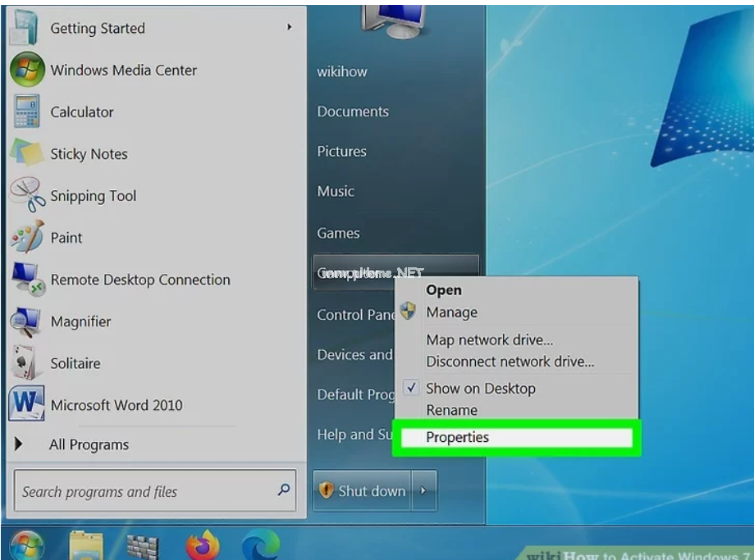Open the arrow next to Shut down
The image size is (754, 560).
pos(423,491)
